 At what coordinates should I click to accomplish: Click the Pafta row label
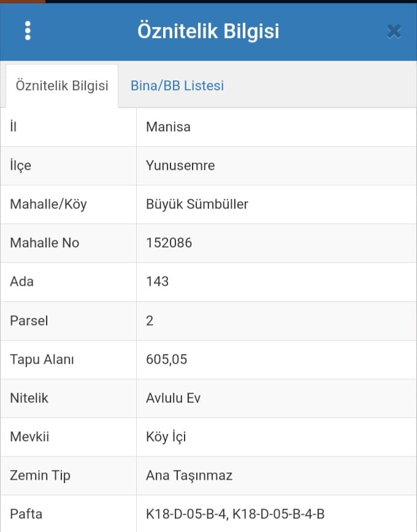[x=26, y=514]
